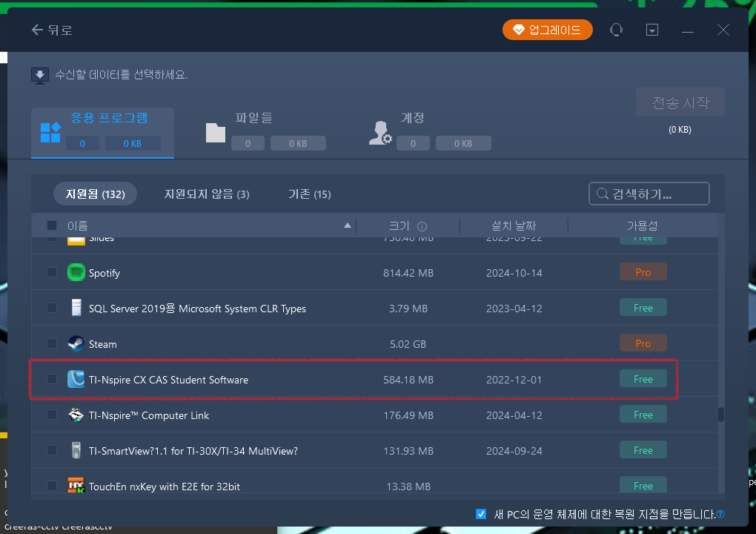The height and width of the screenshot is (534, 756).
Task: Click the TouchEn nxKey application icon
Action: [x=76, y=486]
